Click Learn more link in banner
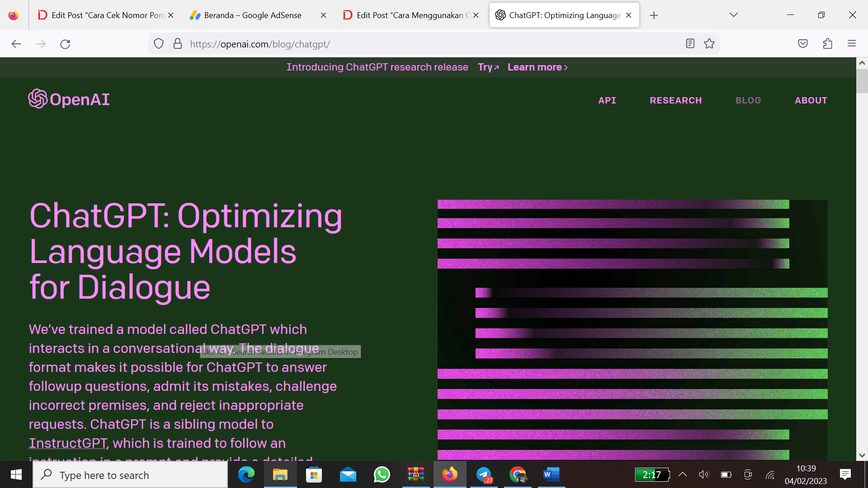The height and width of the screenshot is (488, 868). 538,67
